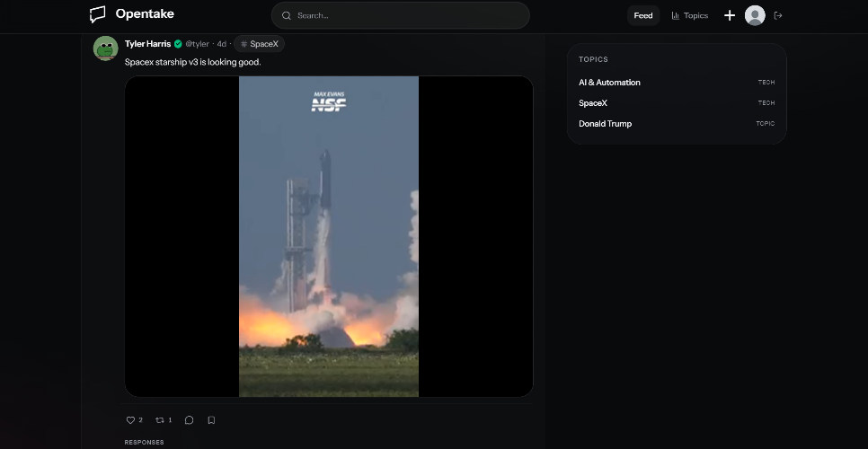868x449 pixels.
Task: Select the 4d post timestamp
Action: [221, 44]
